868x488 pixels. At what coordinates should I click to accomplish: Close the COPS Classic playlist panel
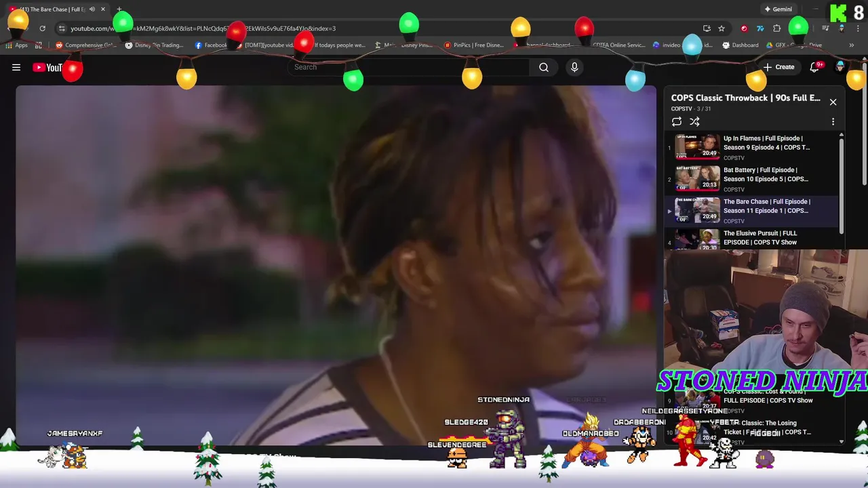(x=833, y=102)
